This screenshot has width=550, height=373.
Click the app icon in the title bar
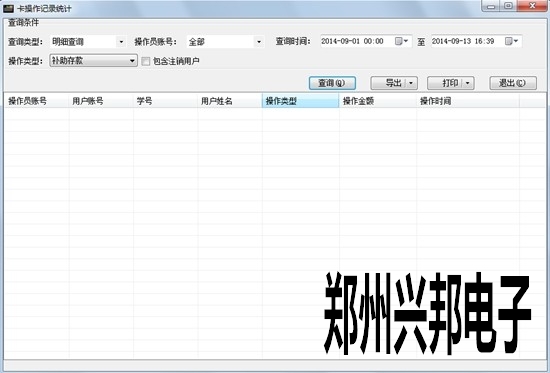pos(8,8)
